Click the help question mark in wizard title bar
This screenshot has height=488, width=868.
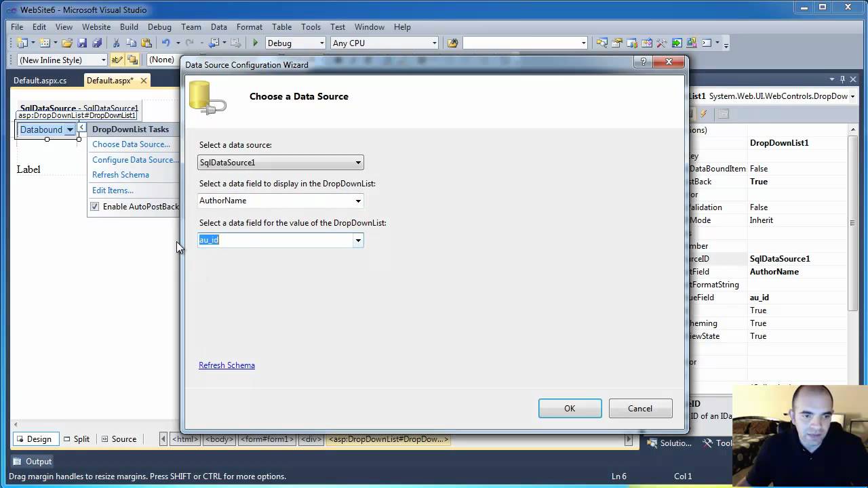642,62
